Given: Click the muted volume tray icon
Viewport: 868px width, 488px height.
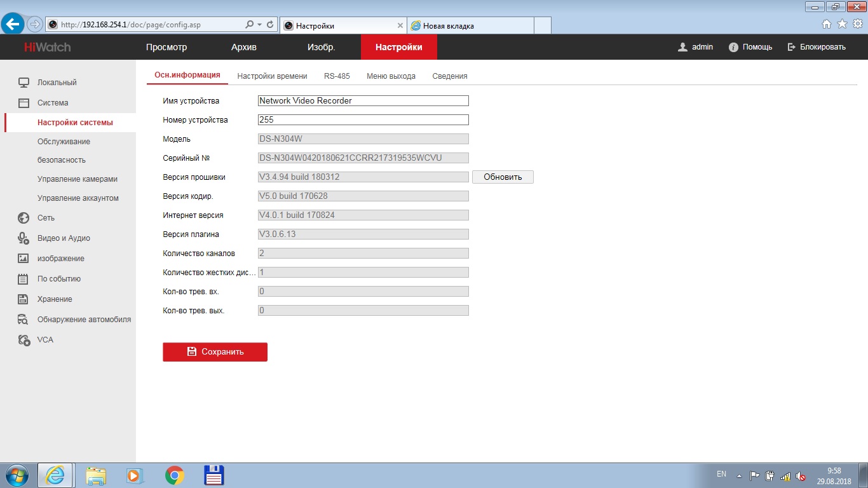Looking at the screenshot, I should click(801, 476).
